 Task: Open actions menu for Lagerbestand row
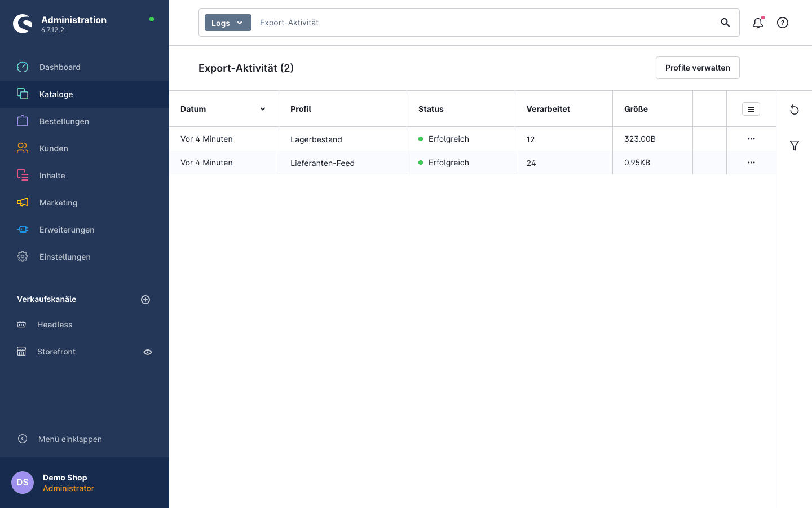751,139
